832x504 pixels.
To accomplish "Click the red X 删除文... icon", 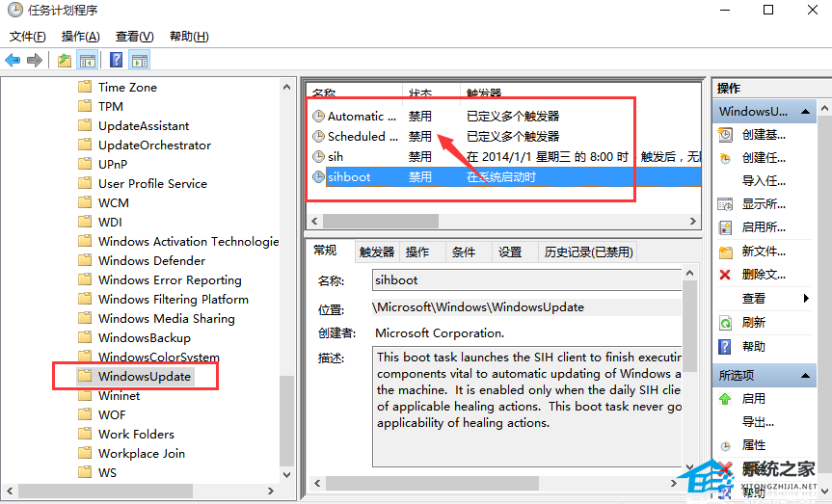I will click(x=725, y=275).
